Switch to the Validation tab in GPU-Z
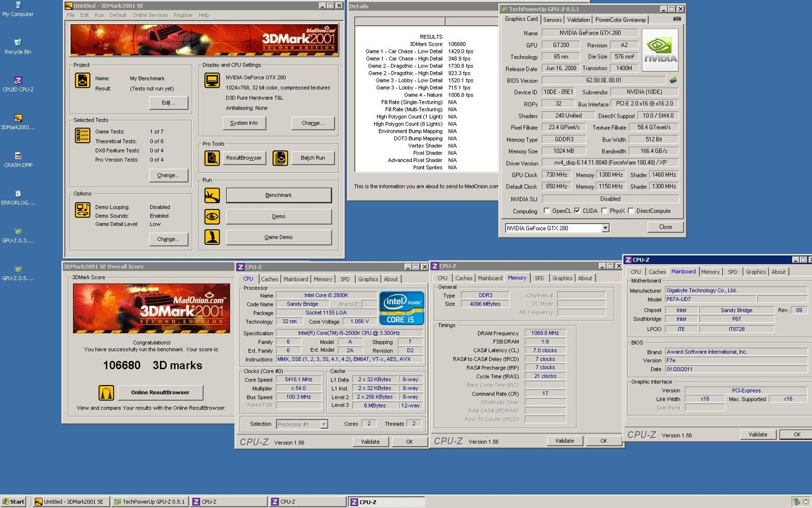812x508 pixels. (578, 20)
